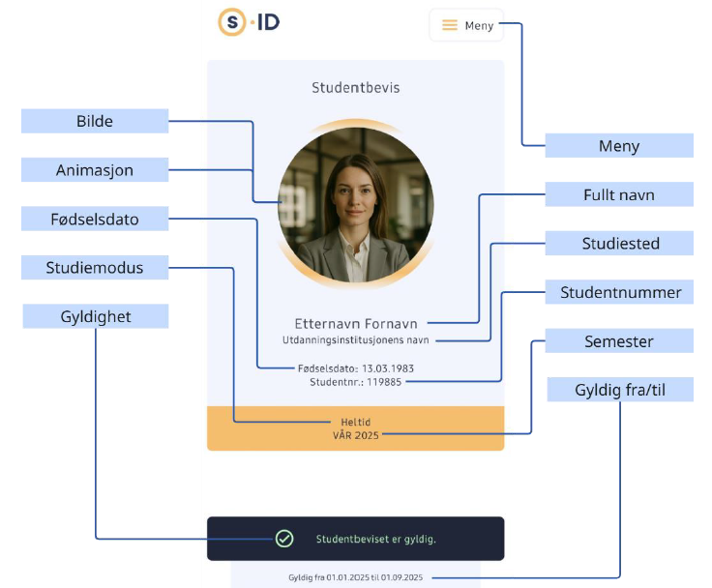This screenshot has width=712, height=588.
Task: Click the Bilde annotation label
Action: coord(95,121)
